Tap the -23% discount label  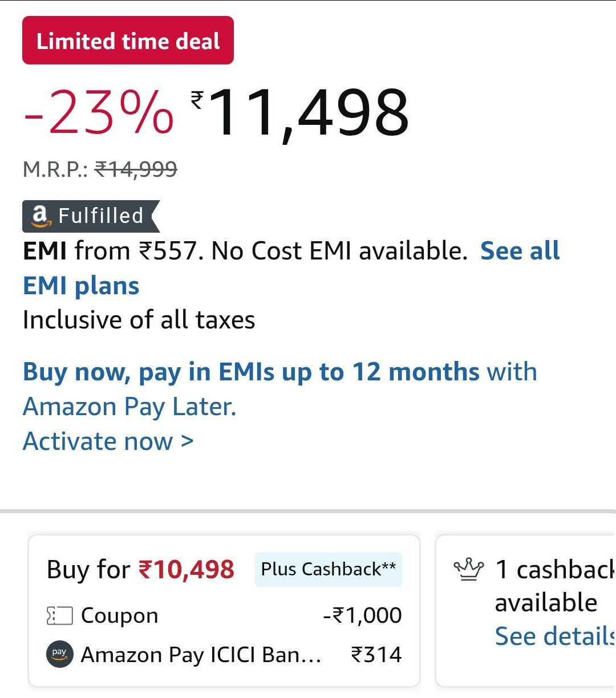(x=99, y=112)
